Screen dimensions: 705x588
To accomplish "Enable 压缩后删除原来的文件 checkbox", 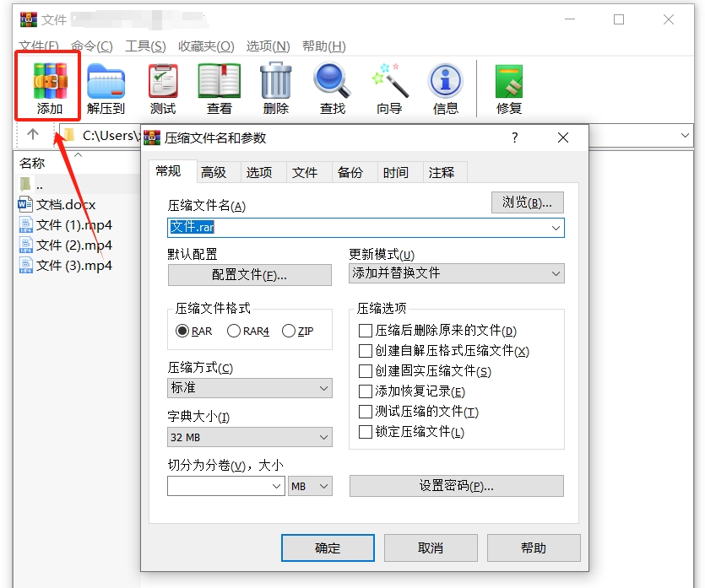I will (366, 331).
